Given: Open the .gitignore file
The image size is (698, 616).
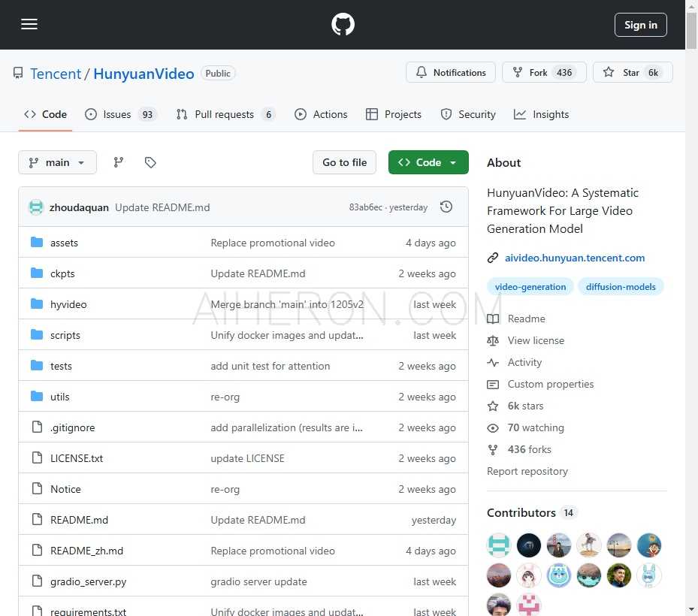Looking at the screenshot, I should (x=73, y=427).
